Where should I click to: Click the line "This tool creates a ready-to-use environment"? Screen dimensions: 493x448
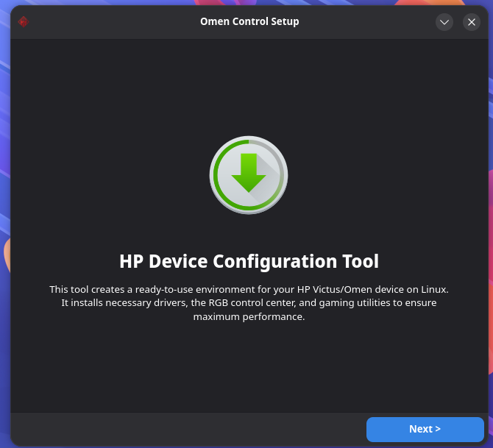[249, 289]
